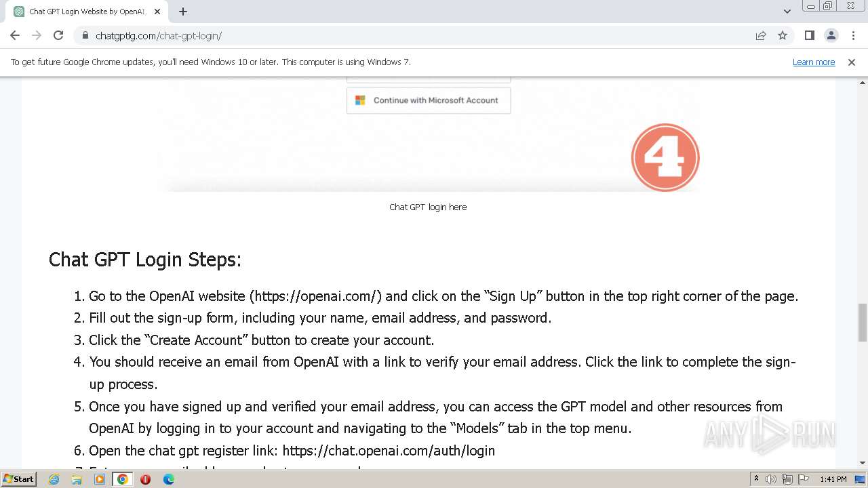Click step 6 chat gpt register link text

(292, 451)
